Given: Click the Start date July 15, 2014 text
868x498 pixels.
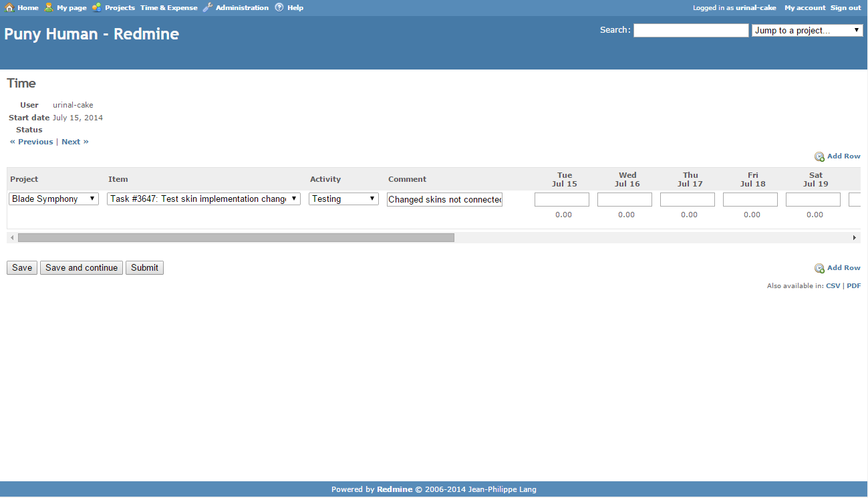Looking at the screenshot, I should click(x=78, y=118).
